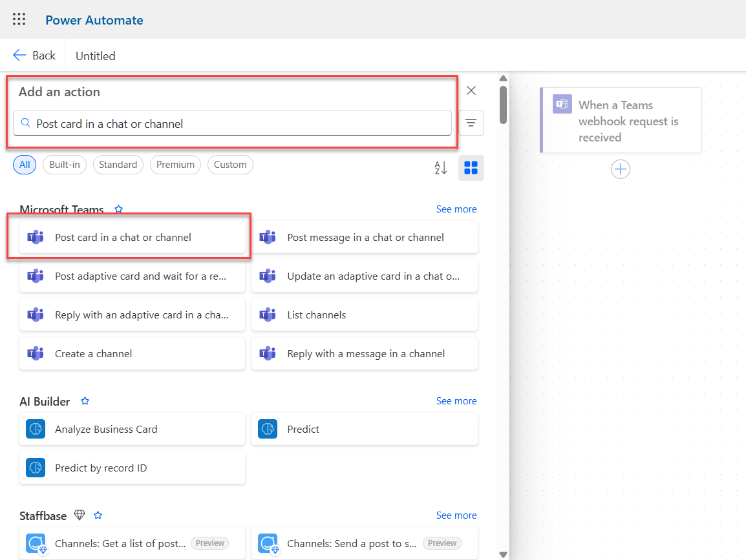The image size is (746, 560).
Task: Favorite the AI Builder connector star
Action: pos(85,401)
